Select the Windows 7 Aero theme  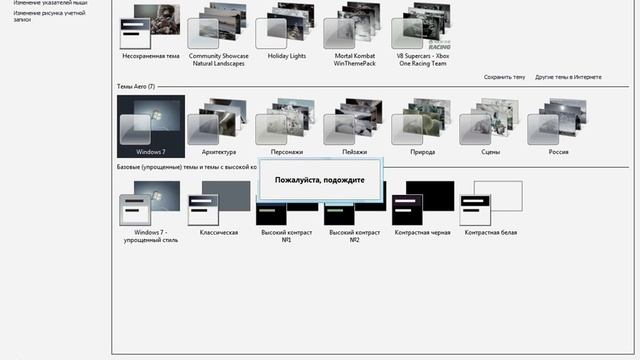[151, 127]
